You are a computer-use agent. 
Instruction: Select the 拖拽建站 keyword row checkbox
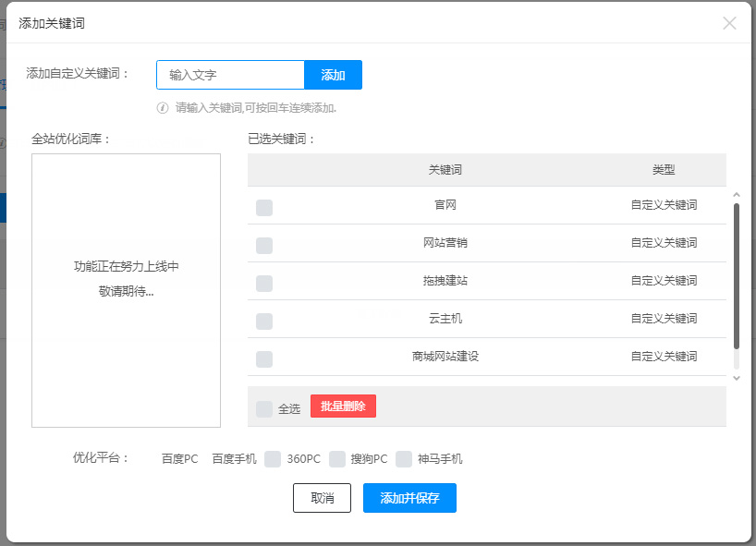tap(264, 283)
